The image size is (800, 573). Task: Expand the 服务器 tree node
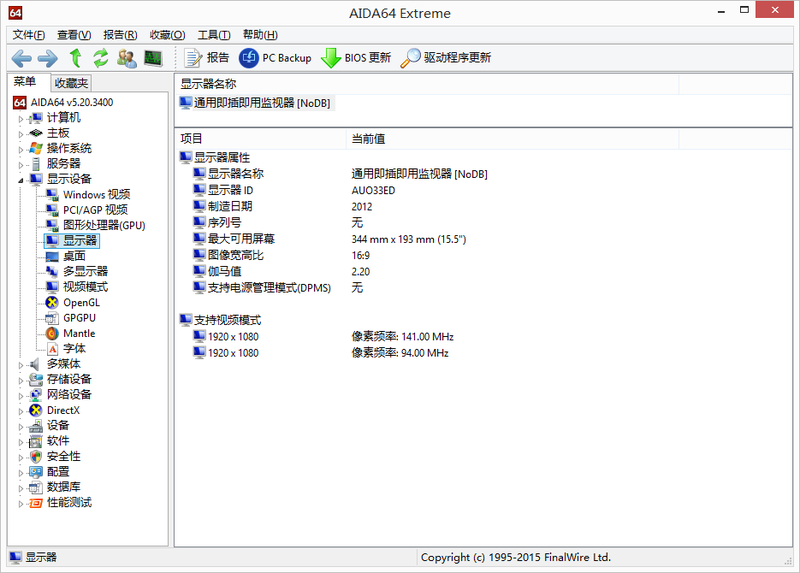pyautogui.click(x=21, y=164)
